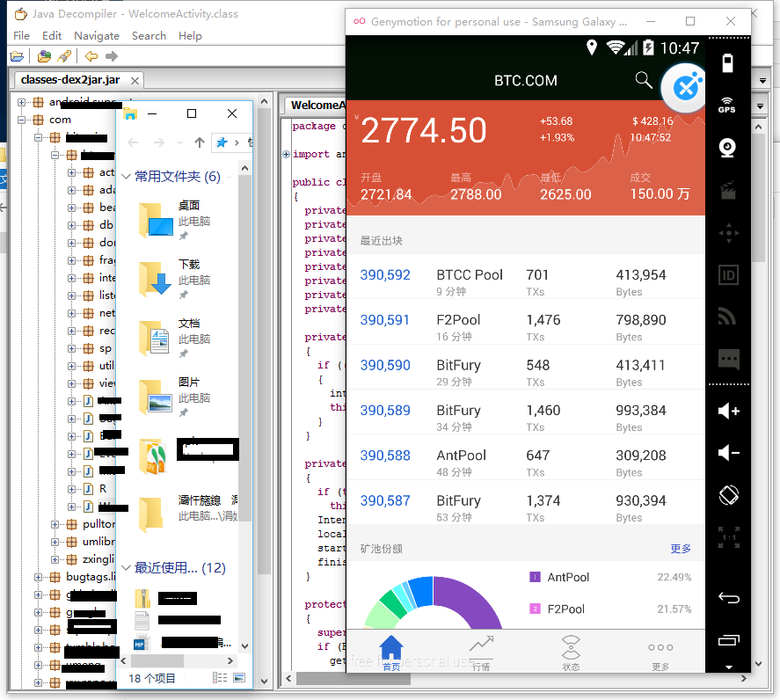Open Genymotion GPS widget
This screenshot has width=780, height=700.
[727, 105]
